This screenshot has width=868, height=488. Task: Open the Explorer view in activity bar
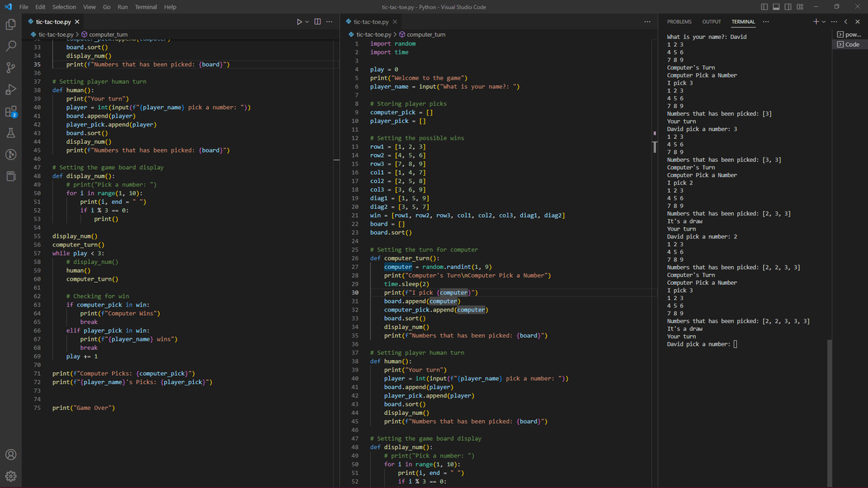click(x=11, y=24)
